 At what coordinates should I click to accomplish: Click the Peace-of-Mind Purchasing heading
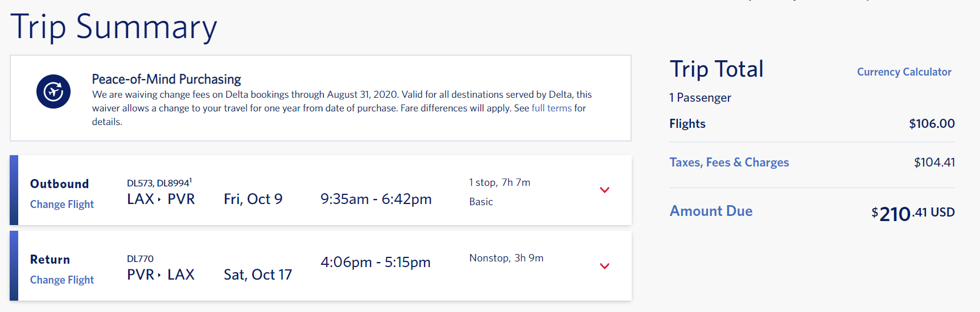point(166,79)
